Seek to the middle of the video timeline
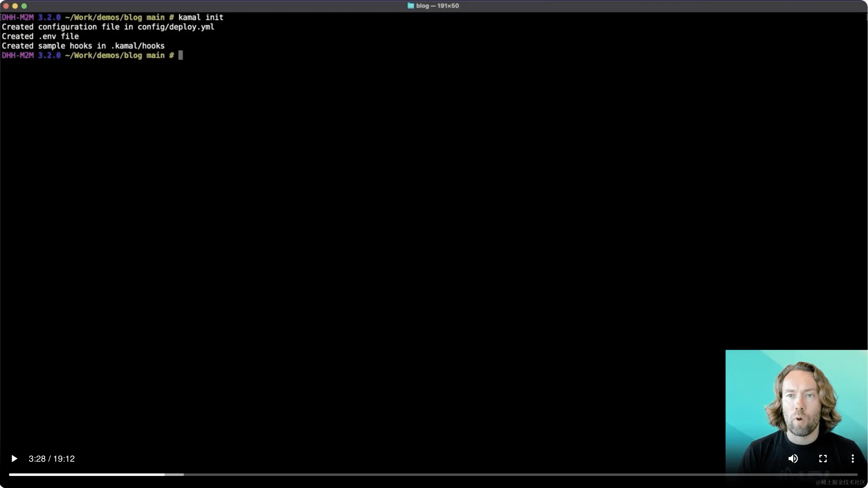Screen dimensions: 868x488 (433, 475)
